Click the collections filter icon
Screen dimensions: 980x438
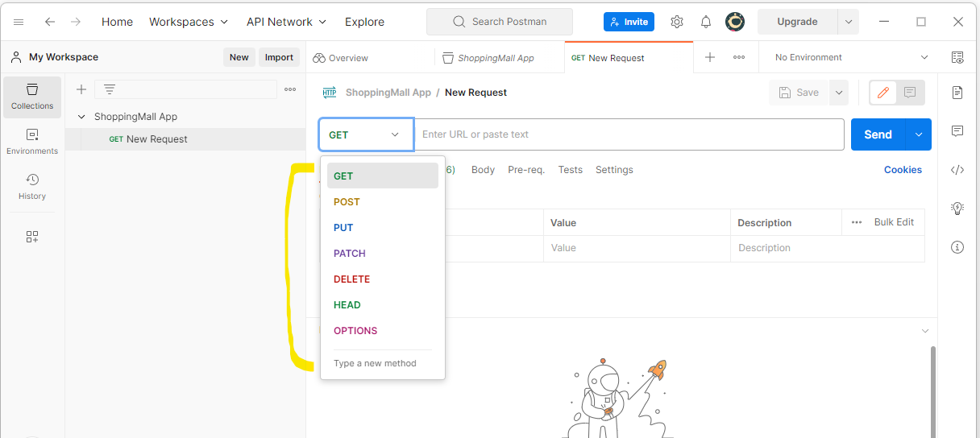pos(110,89)
